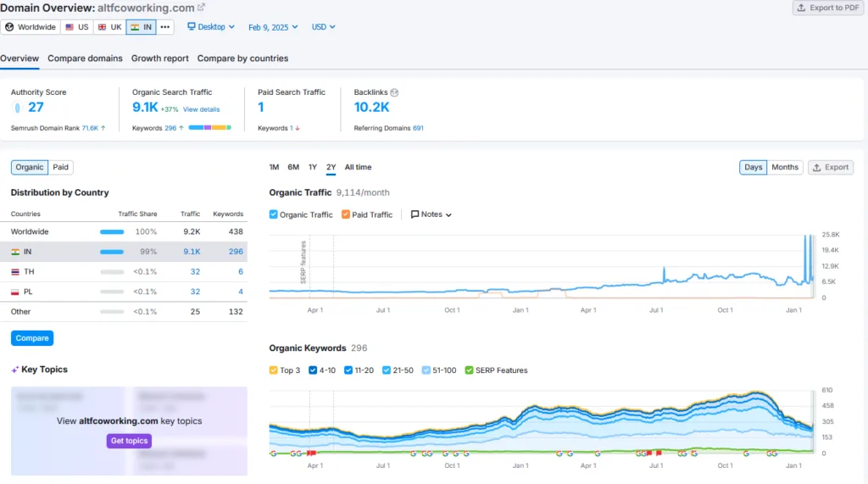
Task: Click the Notes speech bubble icon
Action: click(415, 214)
